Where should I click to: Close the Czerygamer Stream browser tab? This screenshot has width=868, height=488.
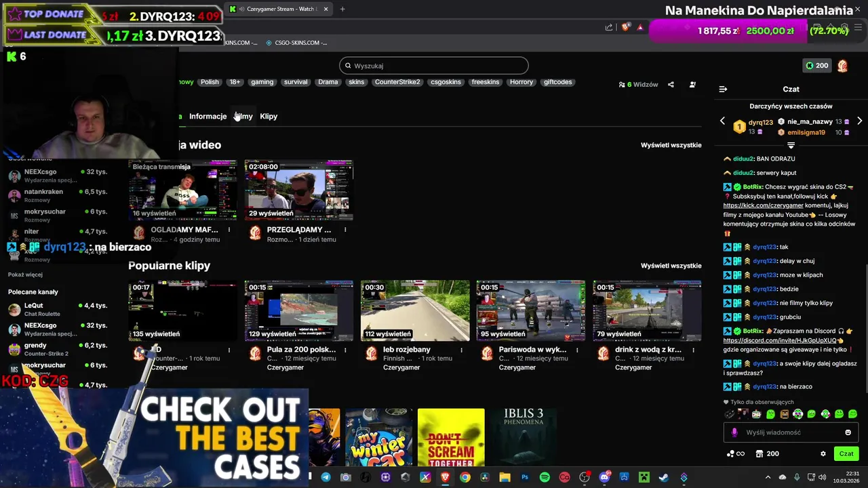tap(325, 9)
